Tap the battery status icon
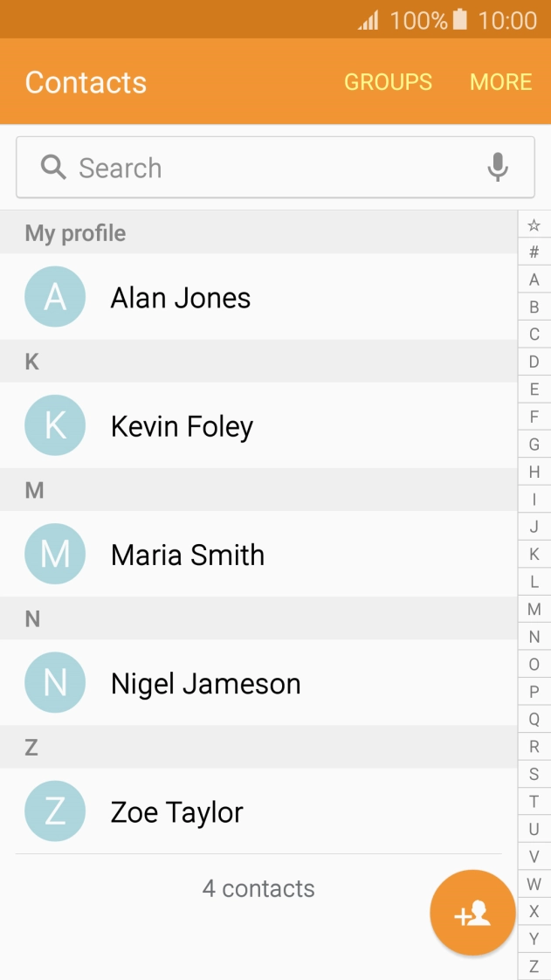The height and width of the screenshot is (980, 551). pyautogui.click(x=460, y=19)
